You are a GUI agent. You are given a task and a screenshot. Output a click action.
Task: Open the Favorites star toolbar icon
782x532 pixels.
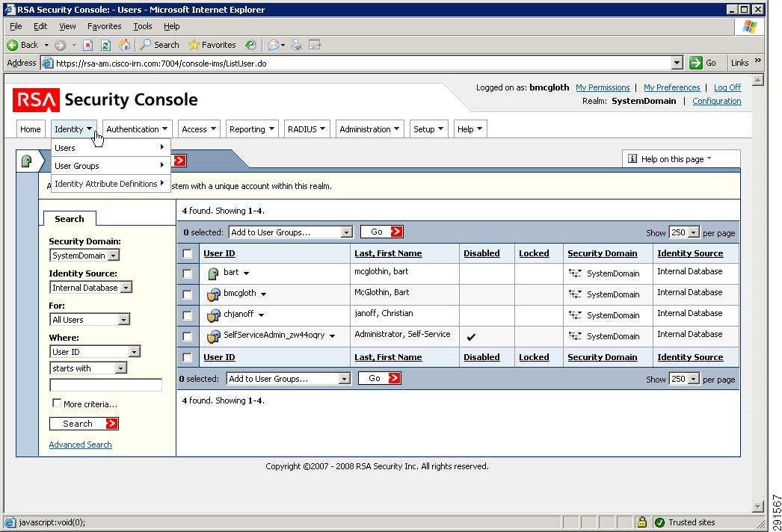pos(194,45)
